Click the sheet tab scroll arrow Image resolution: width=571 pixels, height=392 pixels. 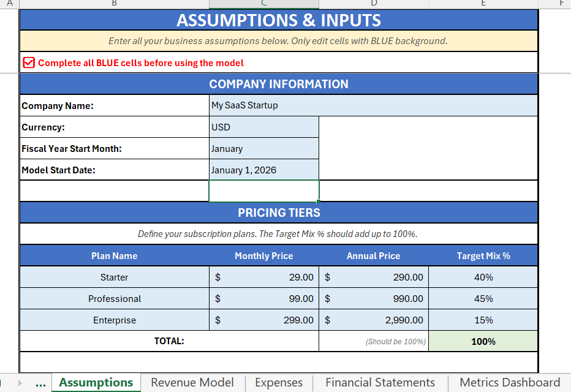(x=20, y=383)
